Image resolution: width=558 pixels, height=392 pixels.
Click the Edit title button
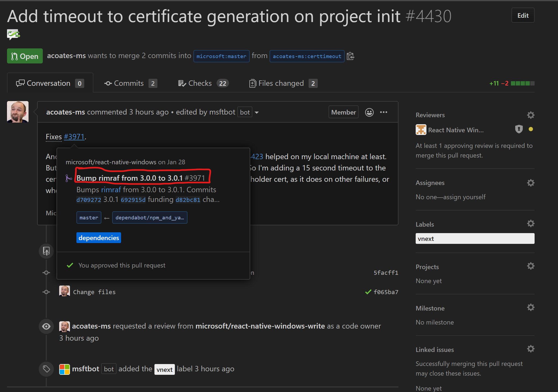[523, 16]
